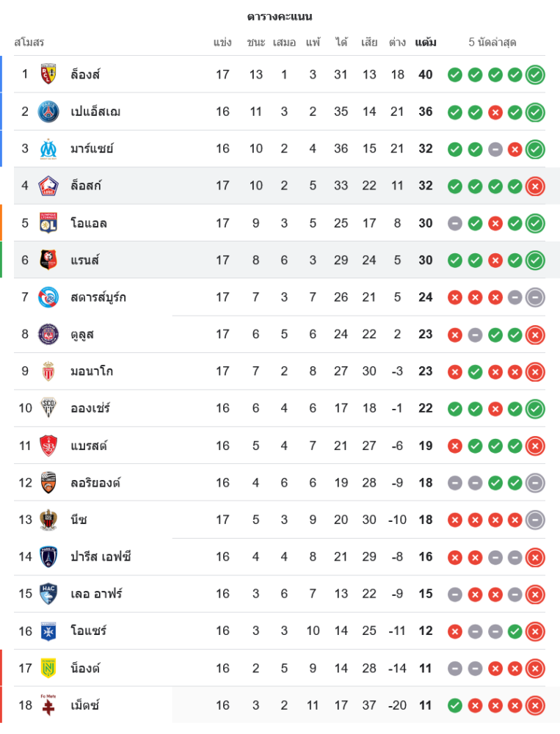Click the Lyon club crest
The width and height of the screenshot is (560, 734).
[x=48, y=222]
